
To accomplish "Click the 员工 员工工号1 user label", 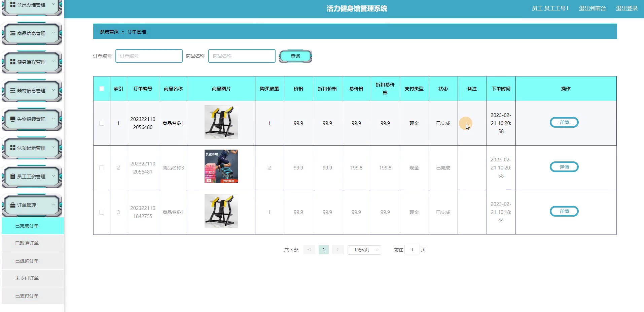I will click(x=550, y=8).
